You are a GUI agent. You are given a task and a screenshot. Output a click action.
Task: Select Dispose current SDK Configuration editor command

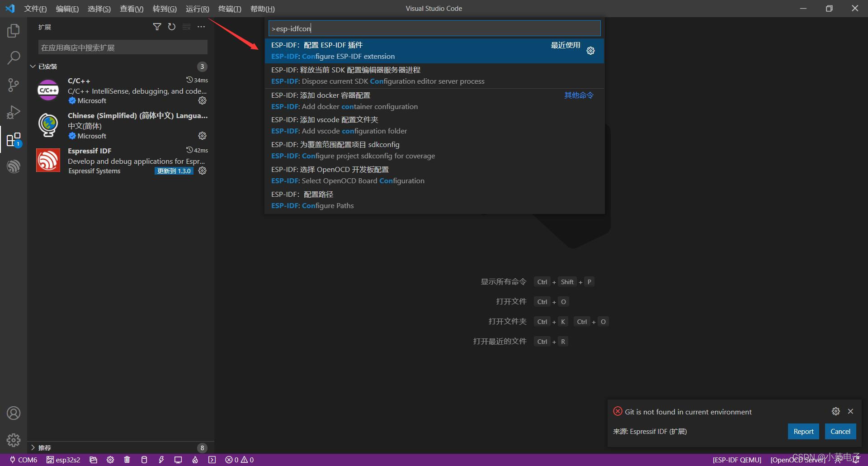(434, 76)
